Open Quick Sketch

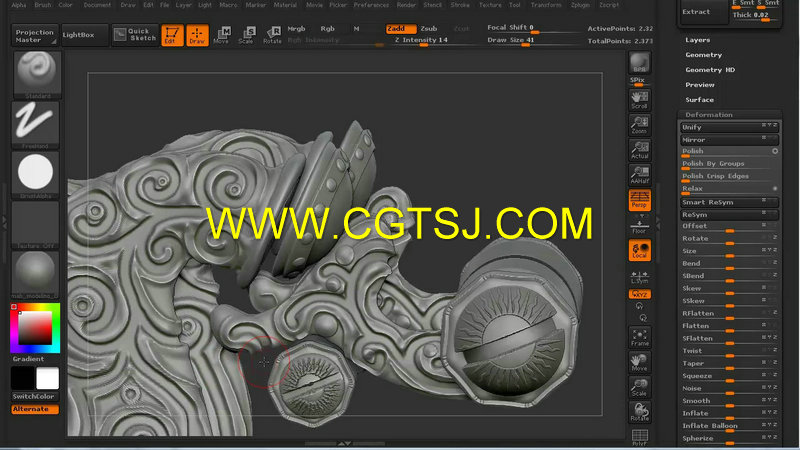tap(135, 35)
